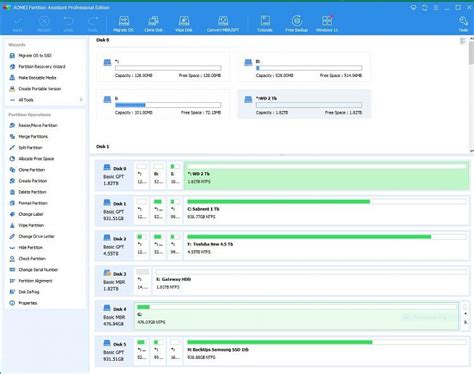
Task: Select G: 476.07GB NTFS partition
Action: 297,316
